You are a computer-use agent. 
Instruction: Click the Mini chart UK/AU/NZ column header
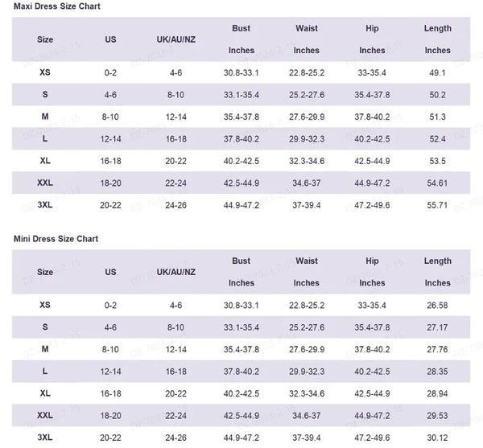[175, 272]
